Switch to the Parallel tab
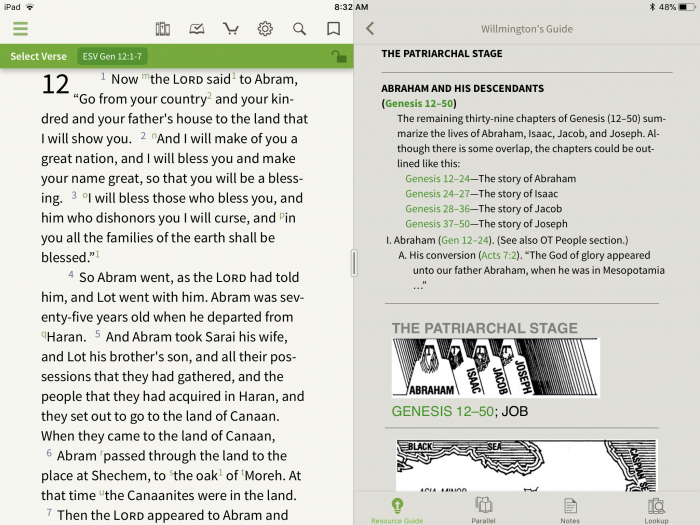Viewport: 700px width, 525px height. 483,510
